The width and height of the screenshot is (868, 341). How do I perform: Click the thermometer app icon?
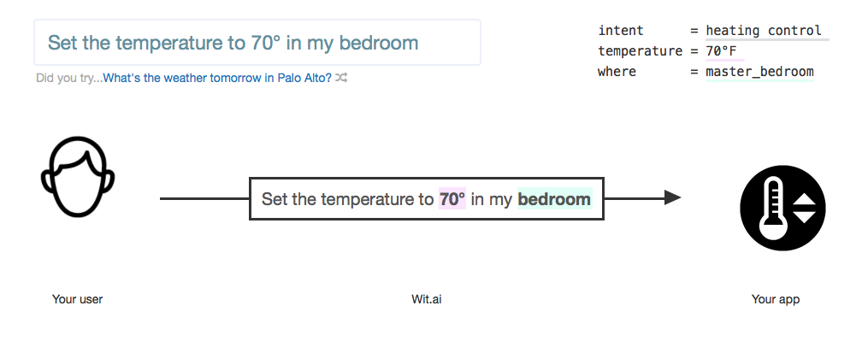point(782,209)
